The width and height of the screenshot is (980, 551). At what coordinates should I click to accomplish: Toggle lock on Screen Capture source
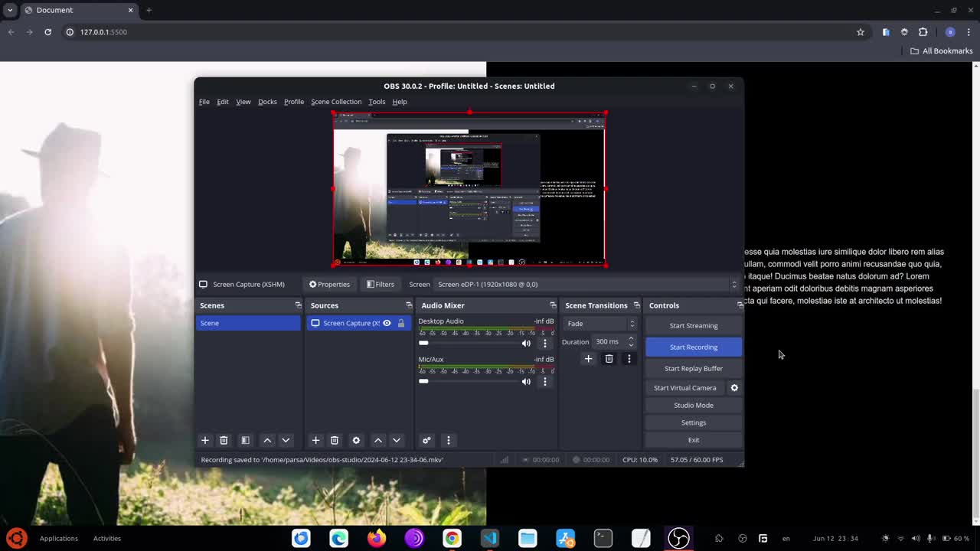point(400,323)
